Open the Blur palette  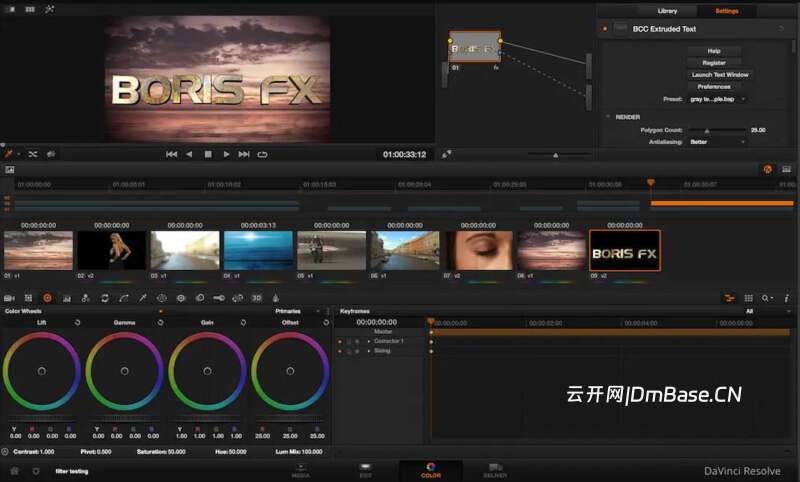click(x=200, y=298)
